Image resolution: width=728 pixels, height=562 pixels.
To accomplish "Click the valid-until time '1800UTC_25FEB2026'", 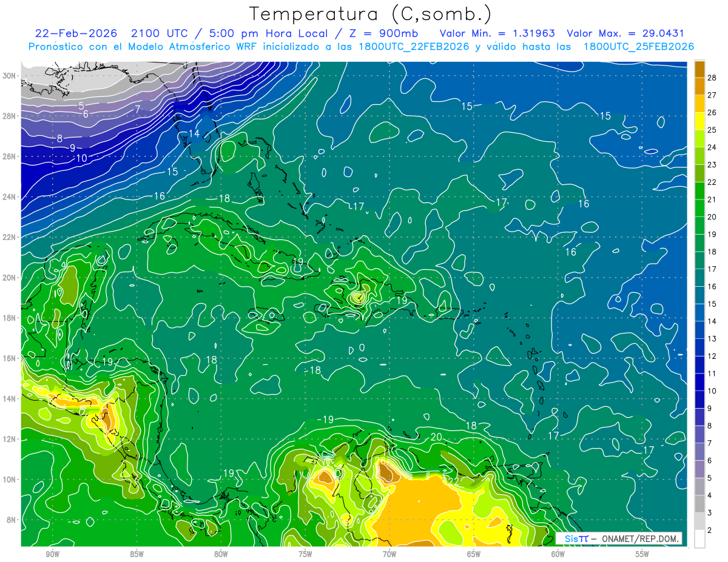I will click(x=639, y=47).
